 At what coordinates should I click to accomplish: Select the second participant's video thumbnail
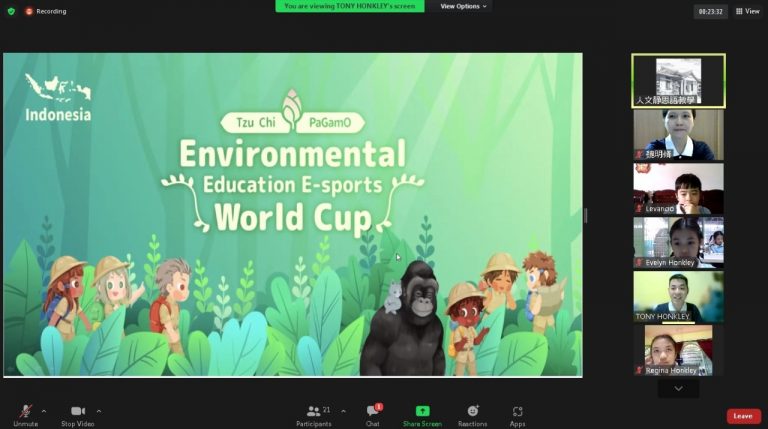coord(678,135)
